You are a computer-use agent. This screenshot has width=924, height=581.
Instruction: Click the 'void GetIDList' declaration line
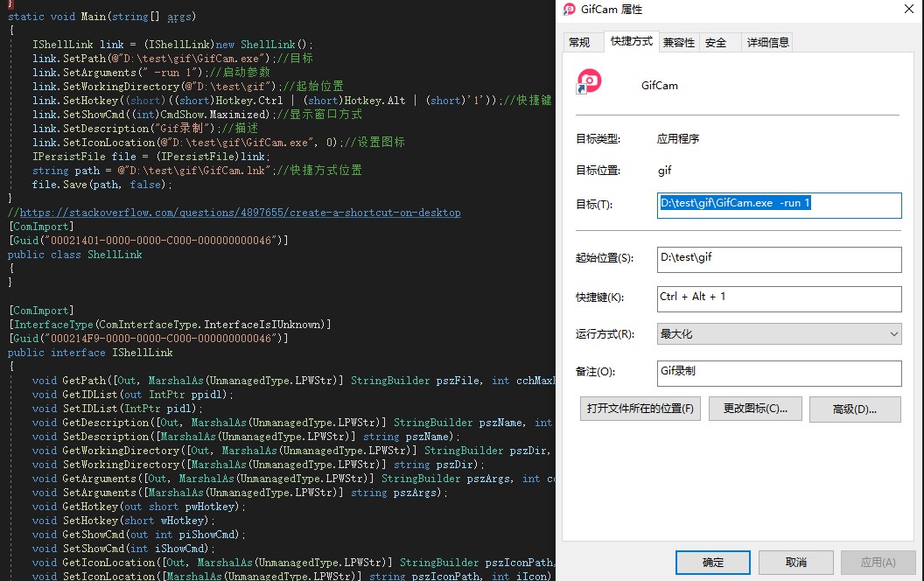pyautogui.click(x=133, y=395)
